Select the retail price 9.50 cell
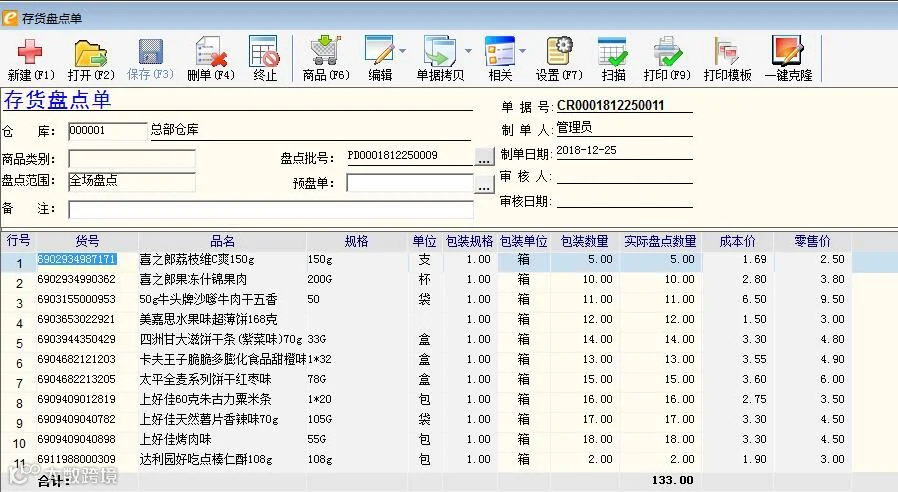Screen dimensions: 898x492 click(x=832, y=300)
